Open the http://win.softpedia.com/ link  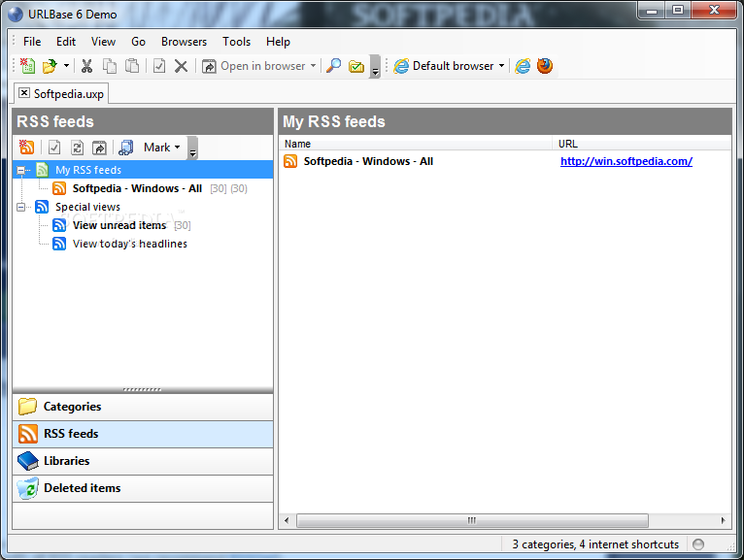[x=626, y=161]
